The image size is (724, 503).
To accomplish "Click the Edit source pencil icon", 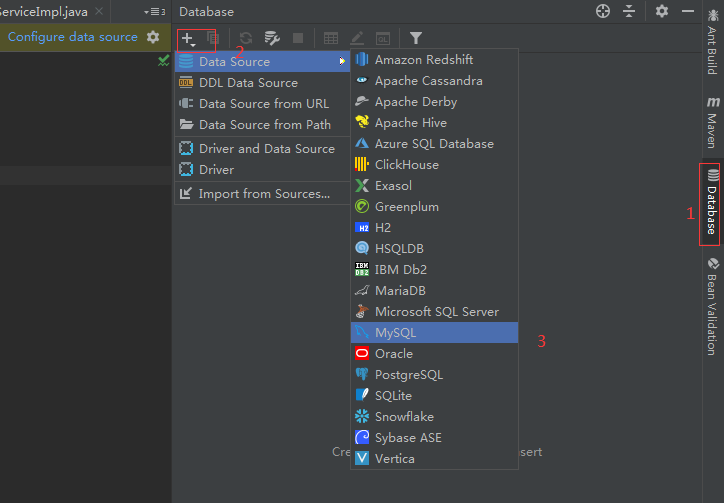I will [x=357, y=38].
